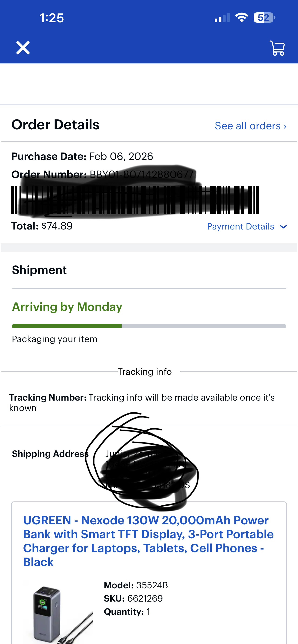Open the See all orders link
Viewport: 298px width, 644px height.
click(250, 126)
